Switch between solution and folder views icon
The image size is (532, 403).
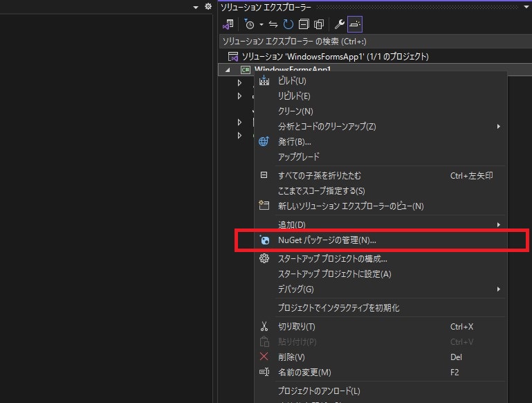(x=228, y=24)
